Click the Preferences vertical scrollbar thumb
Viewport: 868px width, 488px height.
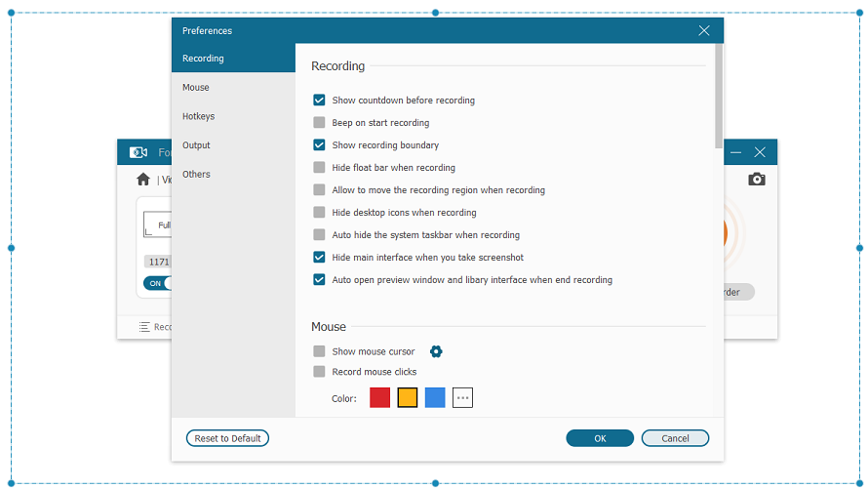[x=719, y=97]
